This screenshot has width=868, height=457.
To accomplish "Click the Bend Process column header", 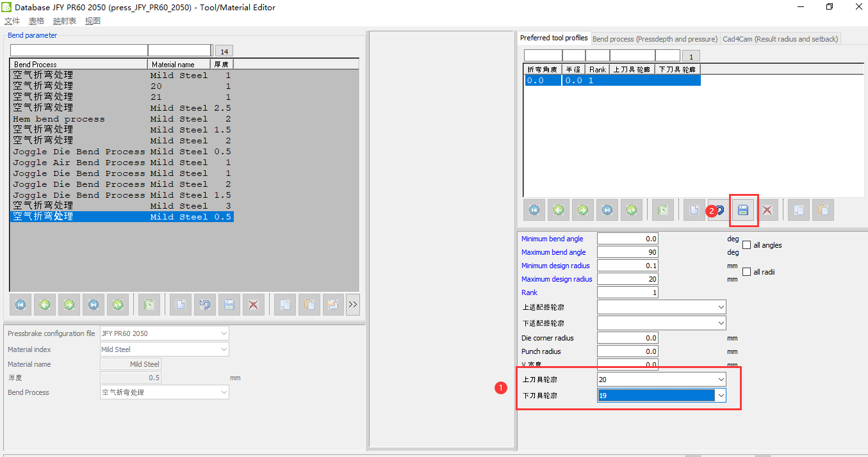I will [79, 64].
